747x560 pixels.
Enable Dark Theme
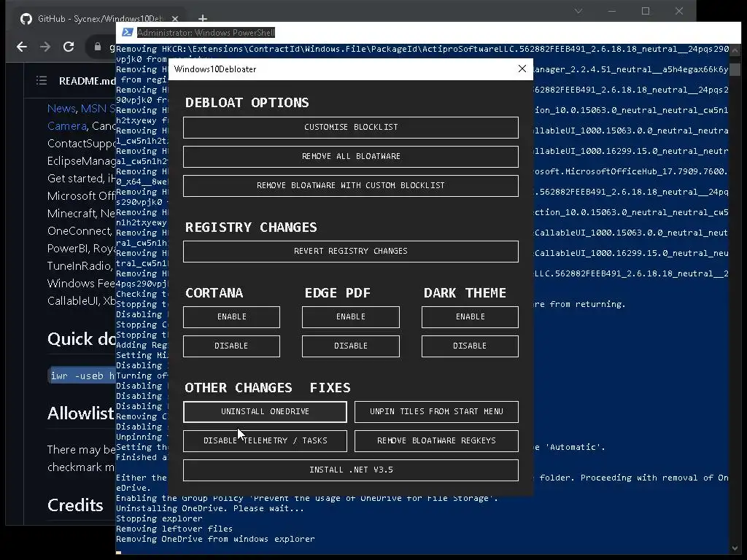coord(470,316)
